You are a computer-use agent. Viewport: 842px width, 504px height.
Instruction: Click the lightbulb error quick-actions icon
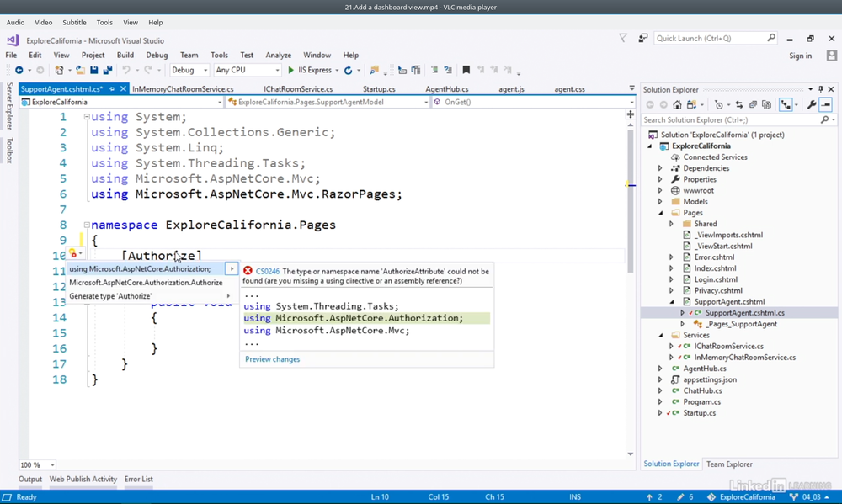pos(73,254)
